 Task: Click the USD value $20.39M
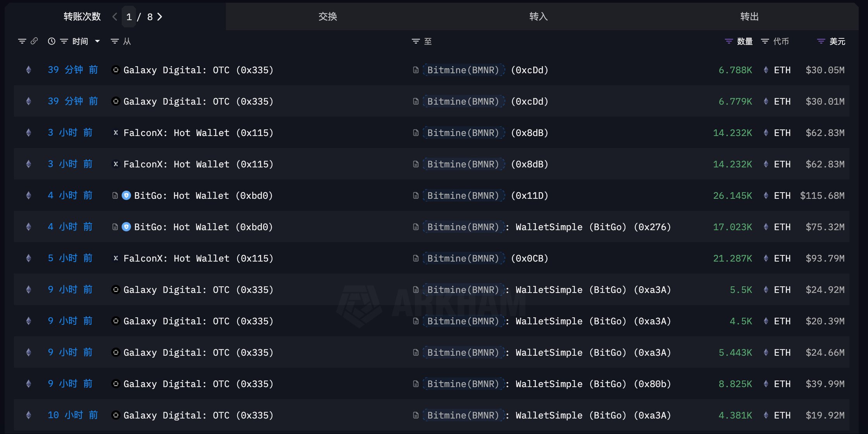point(825,321)
